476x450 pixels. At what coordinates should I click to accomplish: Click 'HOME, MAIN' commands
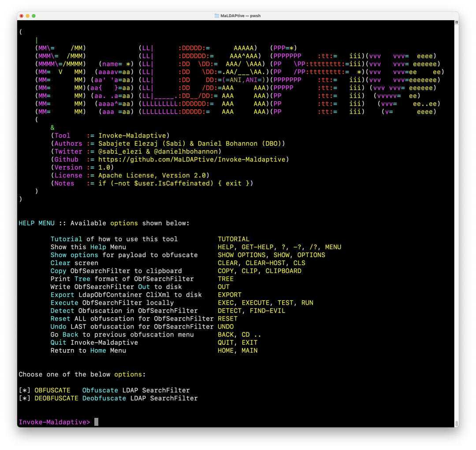click(x=238, y=350)
